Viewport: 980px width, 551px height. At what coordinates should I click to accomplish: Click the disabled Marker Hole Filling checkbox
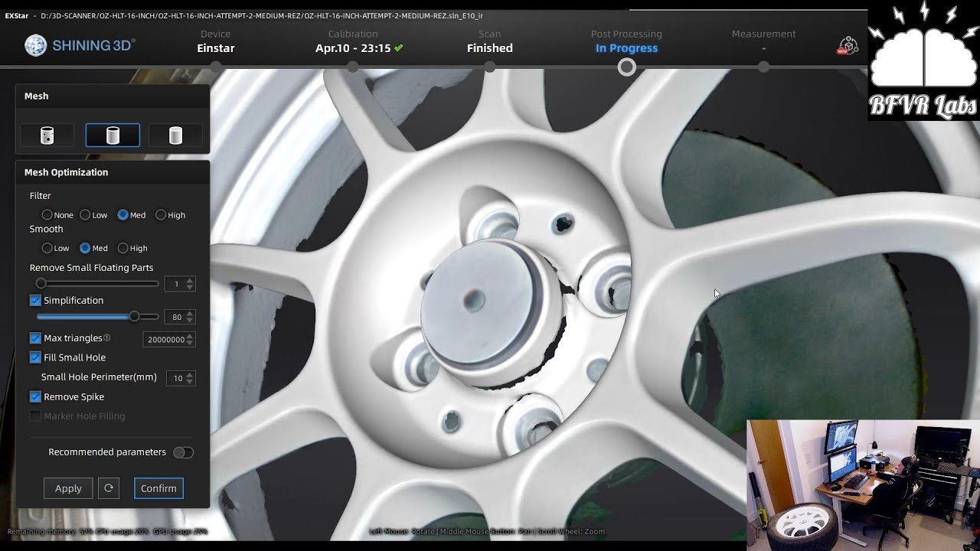tap(35, 416)
